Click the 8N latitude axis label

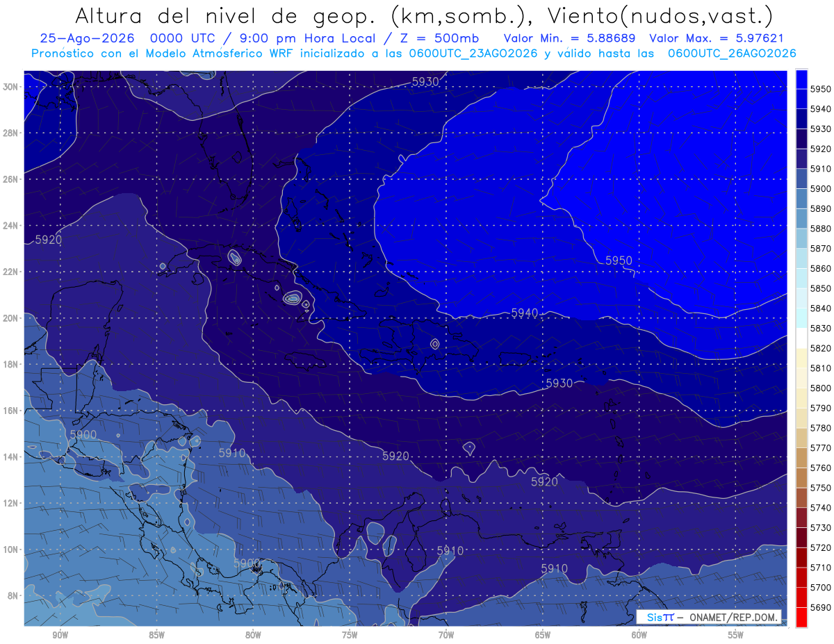(14, 596)
